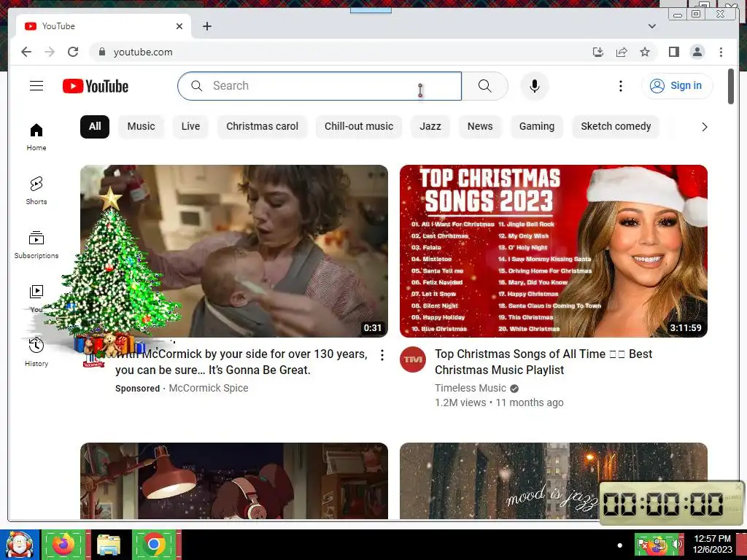Select the Sketch comedy chip
The height and width of the screenshot is (560, 747).
(x=616, y=127)
